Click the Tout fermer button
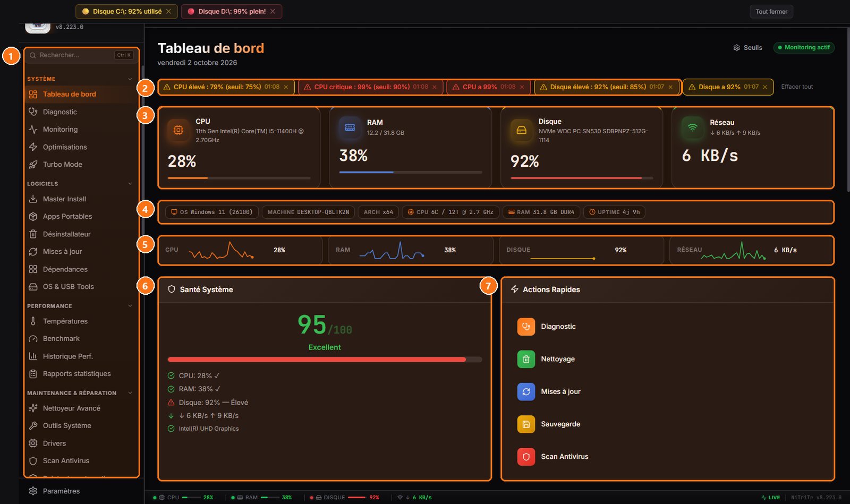This screenshot has width=850, height=504. coord(771,12)
